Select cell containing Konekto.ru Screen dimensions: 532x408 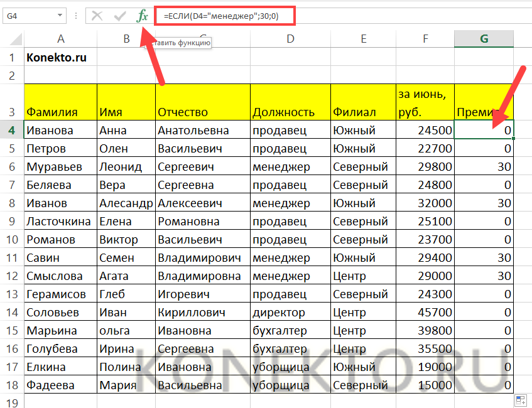tap(60, 58)
